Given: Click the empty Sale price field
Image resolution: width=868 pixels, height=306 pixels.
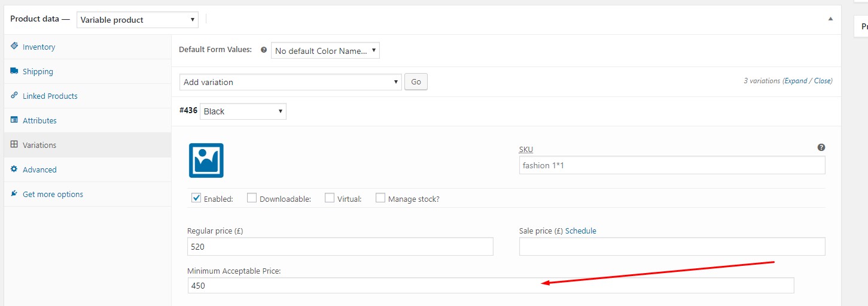Looking at the screenshot, I should 672,247.
